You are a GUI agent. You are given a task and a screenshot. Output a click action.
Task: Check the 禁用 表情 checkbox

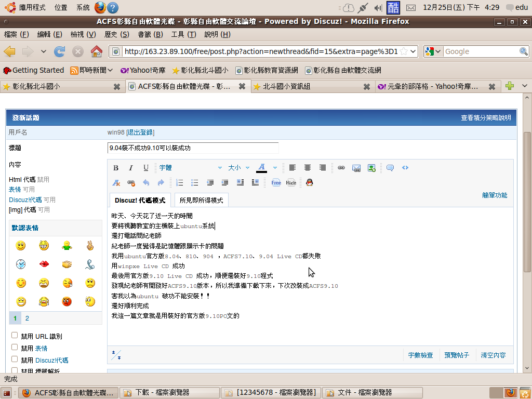pos(15,348)
